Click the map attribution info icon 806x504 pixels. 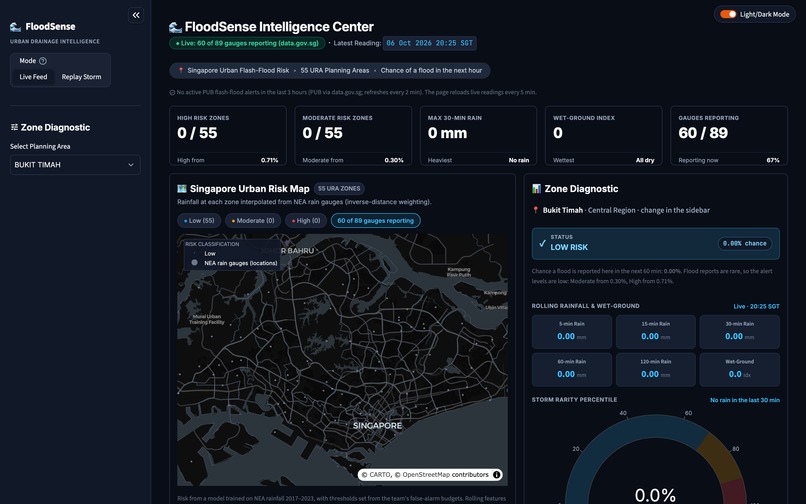tap(497, 475)
